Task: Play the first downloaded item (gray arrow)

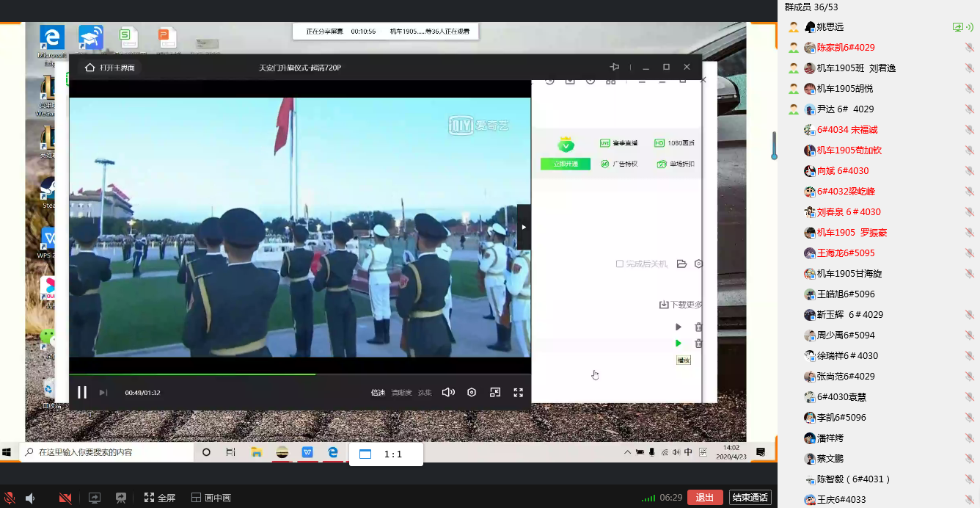Action: (679, 327)
